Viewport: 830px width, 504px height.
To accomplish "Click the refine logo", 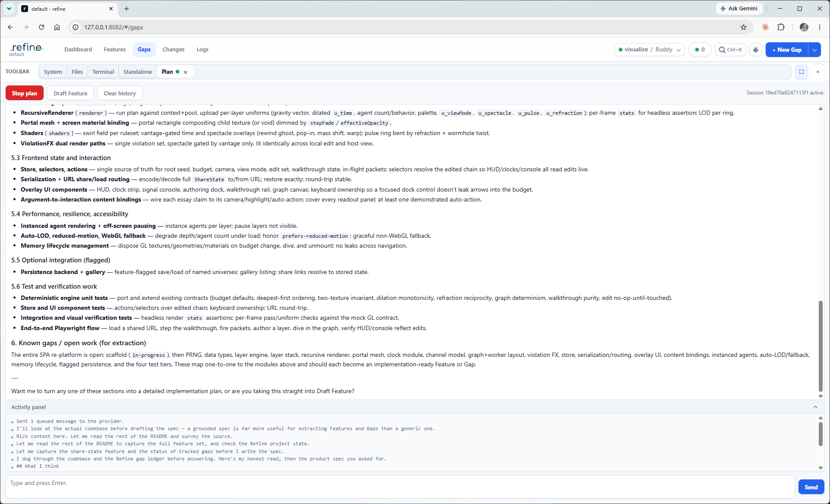I will (x=26, y=49).
